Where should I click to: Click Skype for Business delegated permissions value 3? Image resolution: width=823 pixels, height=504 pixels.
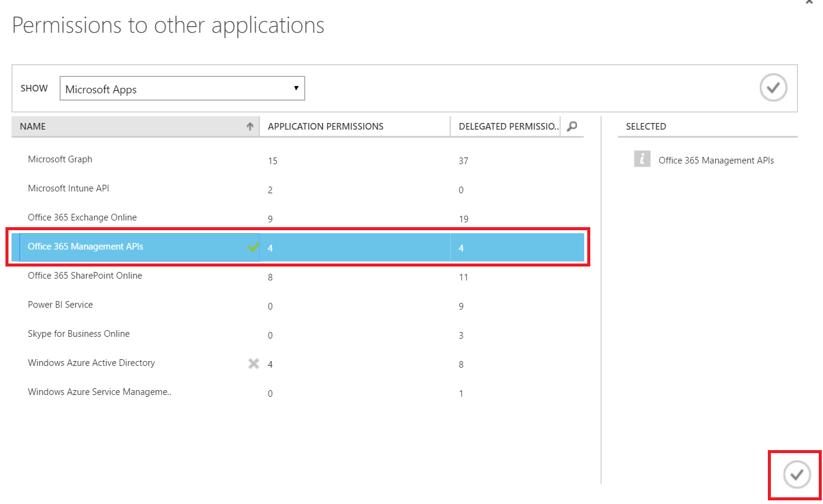pyautogui.click(x=461, y=336)
